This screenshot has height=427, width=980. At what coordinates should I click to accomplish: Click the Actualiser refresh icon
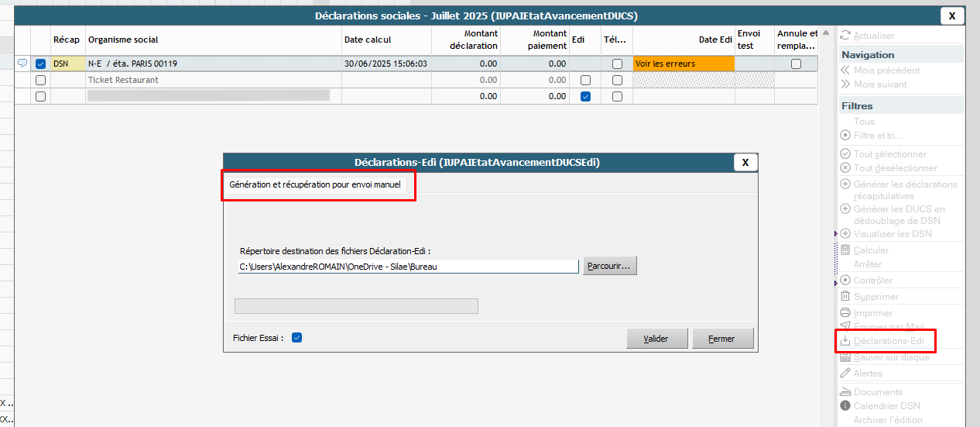845,36
